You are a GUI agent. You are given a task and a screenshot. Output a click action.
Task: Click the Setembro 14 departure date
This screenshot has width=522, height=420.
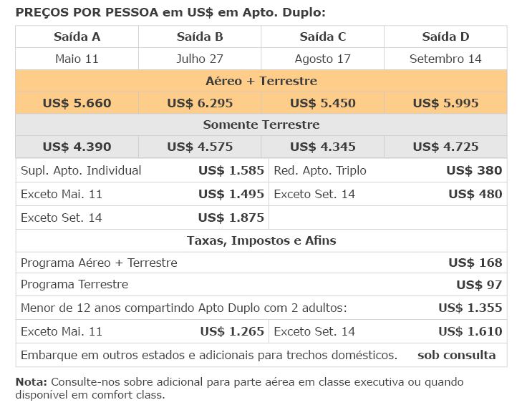(445, 59)
